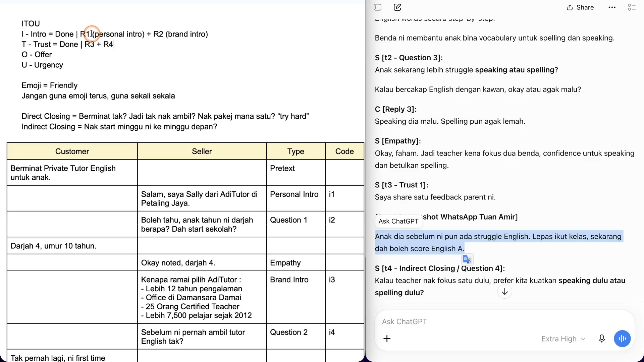The height and width of the screenshot is (362, 644).
Task: Click 'Berminat Private Tutor English' customer cell
Action: coord(72,173)
